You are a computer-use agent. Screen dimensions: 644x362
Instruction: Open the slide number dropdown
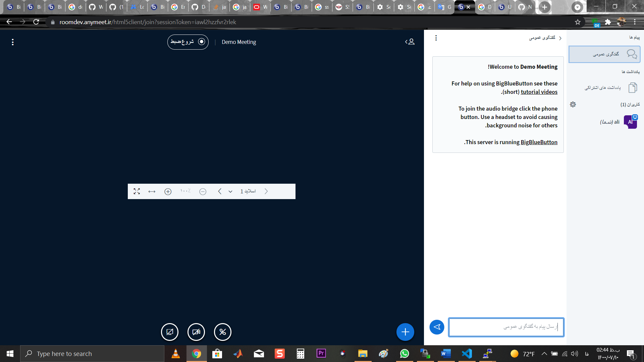point(230,191)
